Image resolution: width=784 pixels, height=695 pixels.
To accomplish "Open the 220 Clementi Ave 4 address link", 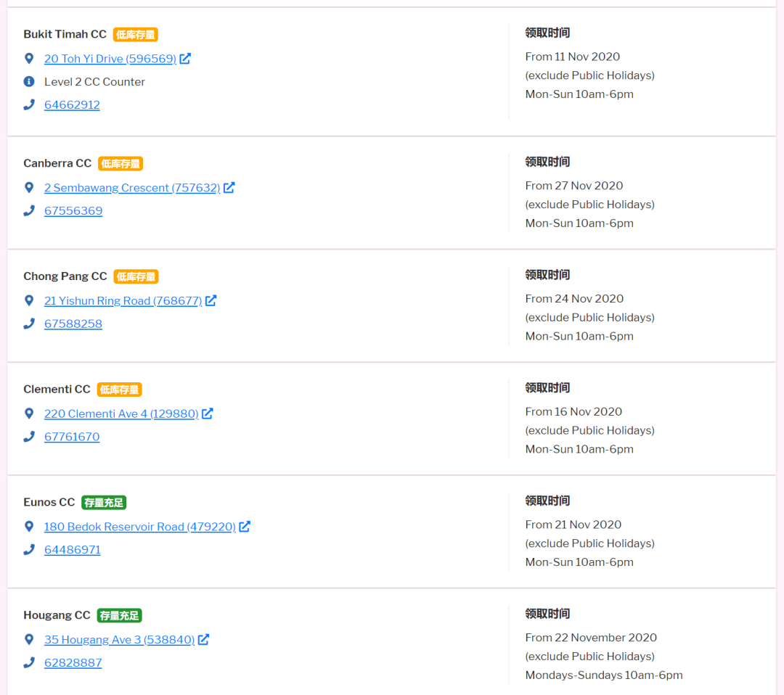I will pyautogui.click(x=121, y=414).
